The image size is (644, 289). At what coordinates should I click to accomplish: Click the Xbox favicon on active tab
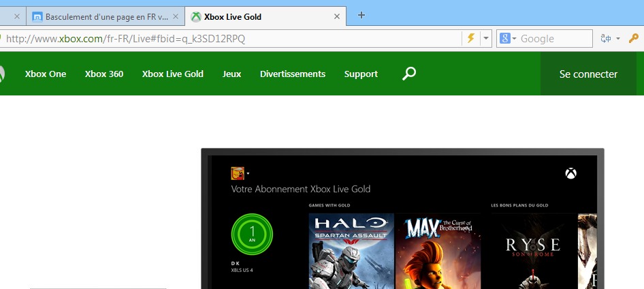click(196, 17)
